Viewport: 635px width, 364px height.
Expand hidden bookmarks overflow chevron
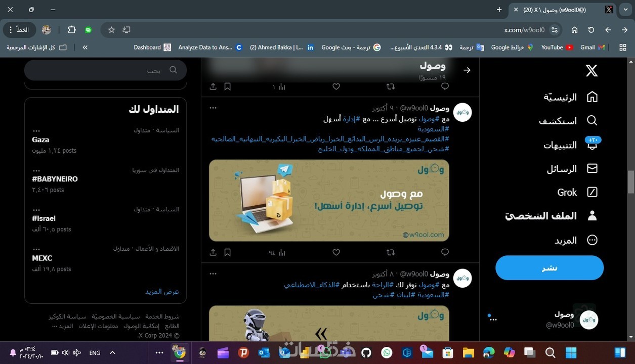[x=85, y=47]
